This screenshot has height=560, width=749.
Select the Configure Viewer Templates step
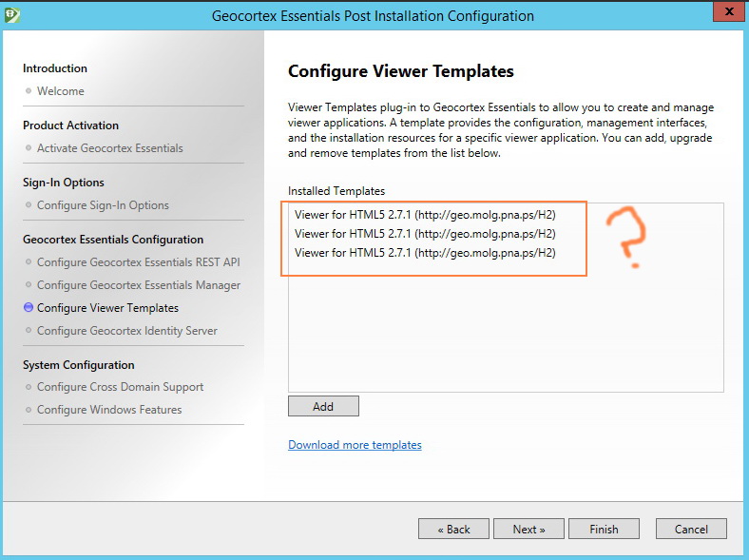108,308
